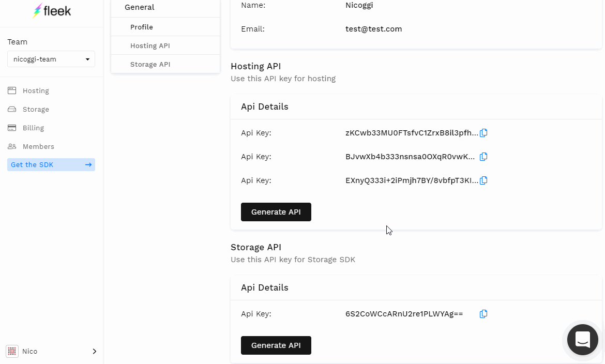605x364 pixels.
Task: Copy the first Hosting API key
Action: tap(483, 133)
